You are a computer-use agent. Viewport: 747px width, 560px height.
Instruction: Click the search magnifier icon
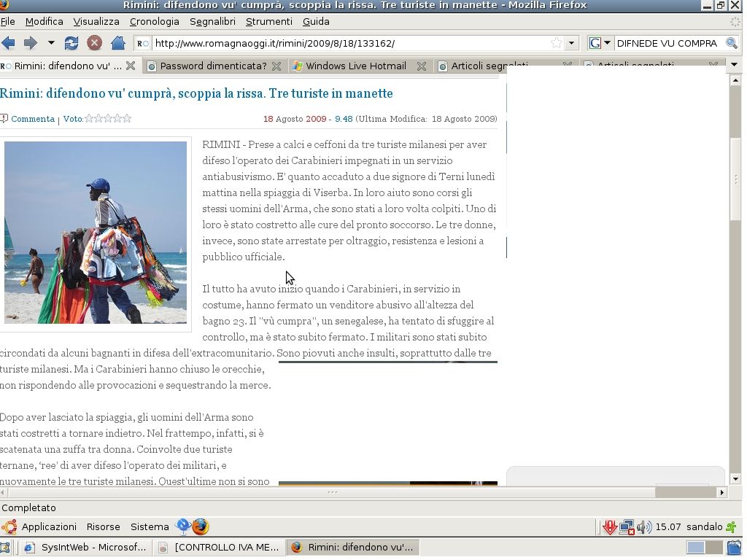tap(731, 43)
